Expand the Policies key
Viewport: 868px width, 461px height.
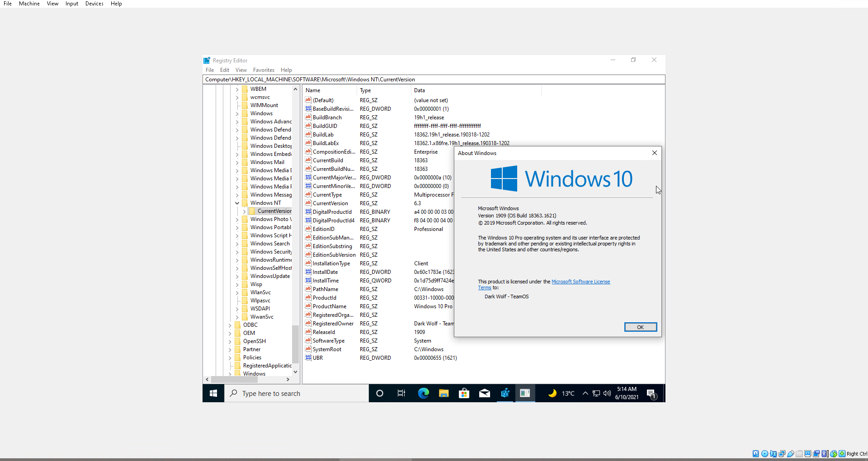(x=230, y=358)
